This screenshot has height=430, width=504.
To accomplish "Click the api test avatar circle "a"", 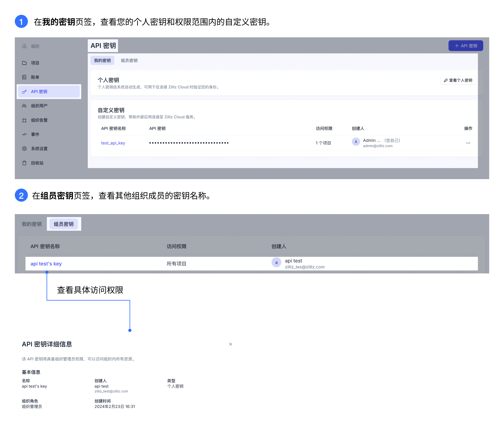I will point(276,262).
